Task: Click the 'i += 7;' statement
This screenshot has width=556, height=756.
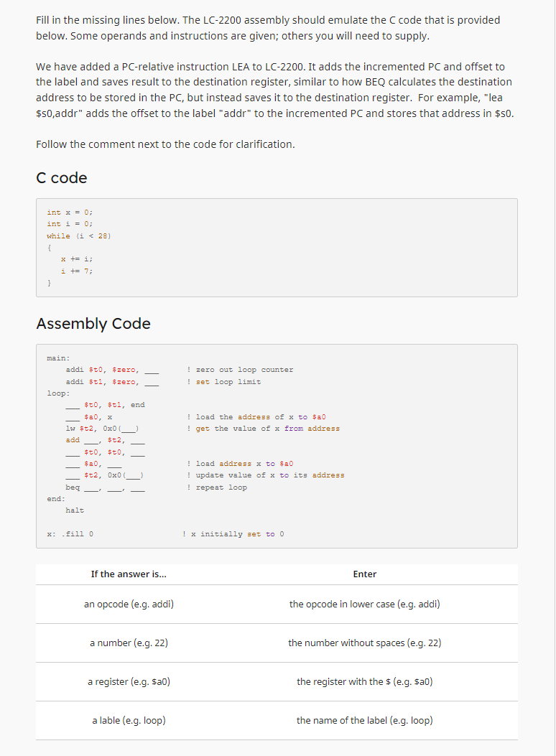Action: pyautogui.click(x=77, y=271)
